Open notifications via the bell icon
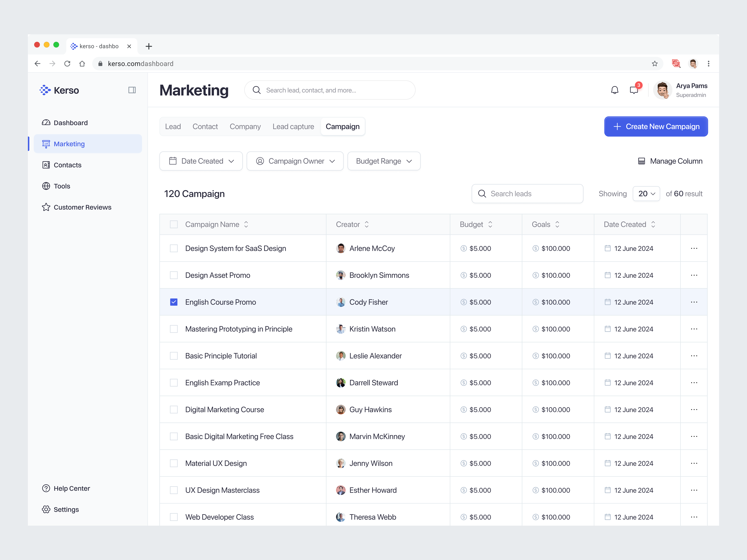 (615, 90)
